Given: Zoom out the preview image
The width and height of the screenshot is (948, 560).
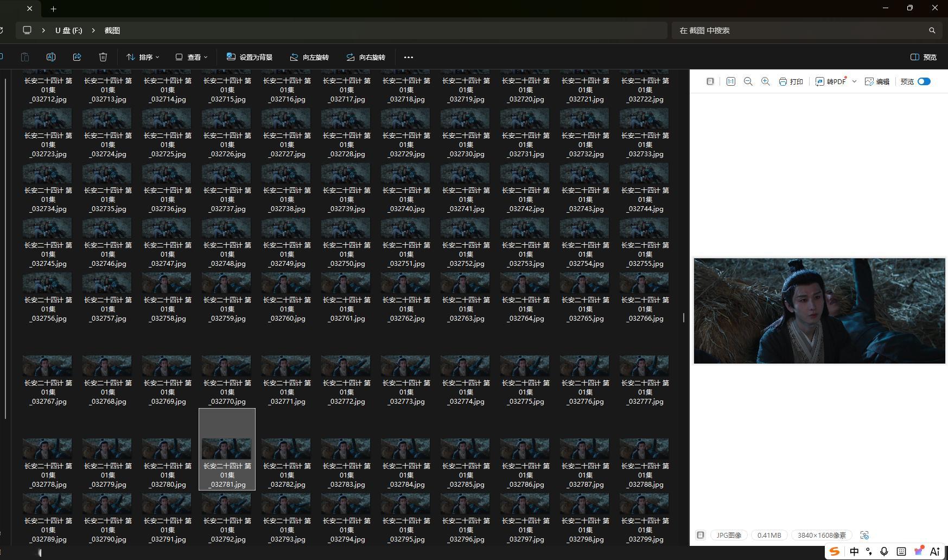Looking at the screenshot, I should click(748, 81).
